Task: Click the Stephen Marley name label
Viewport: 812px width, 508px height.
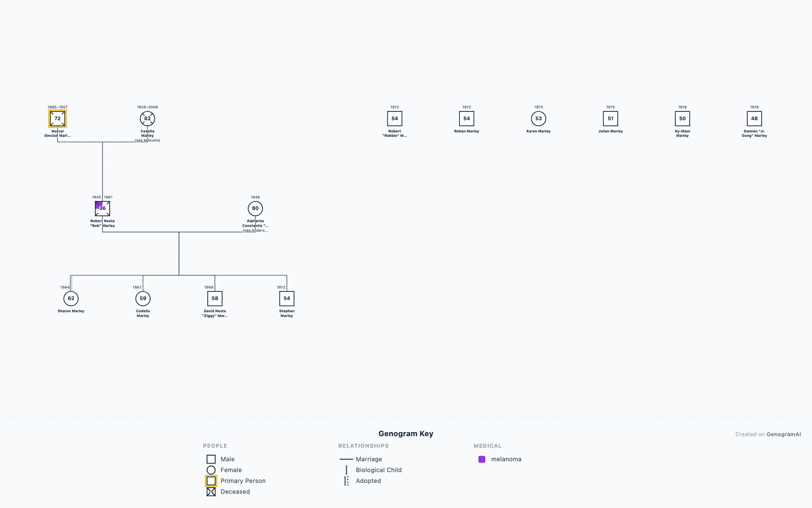Action: tap(287, 314)
